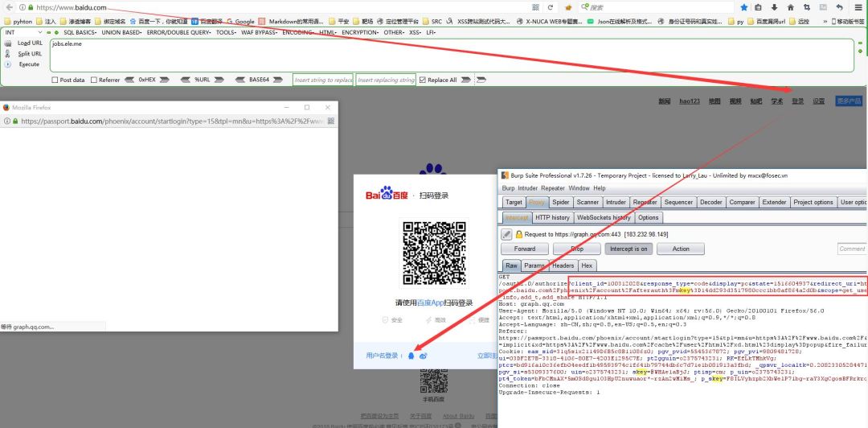868x428 pixels.
Task: Switch to the Decoder tab in Burp
Action: click(x=710, y=203)
